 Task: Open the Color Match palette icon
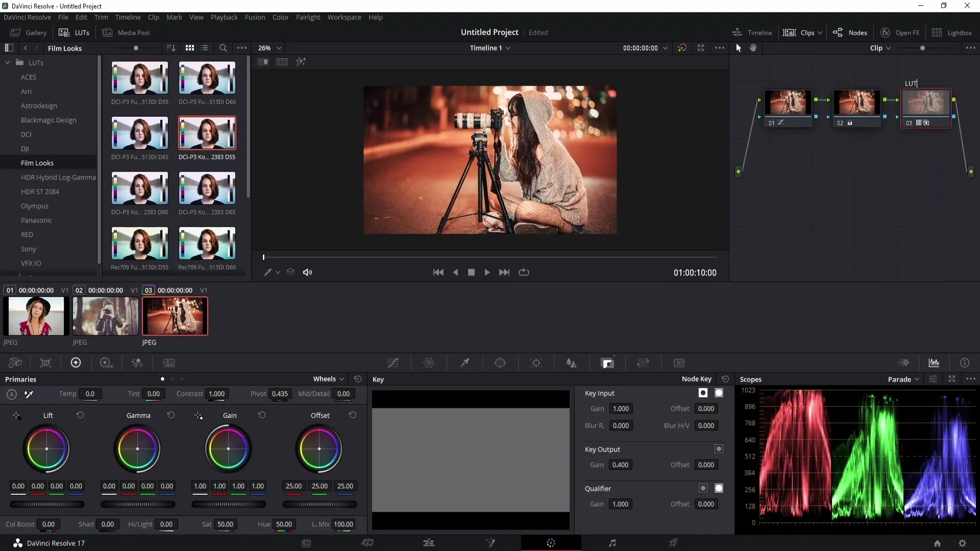click(46, 363)
